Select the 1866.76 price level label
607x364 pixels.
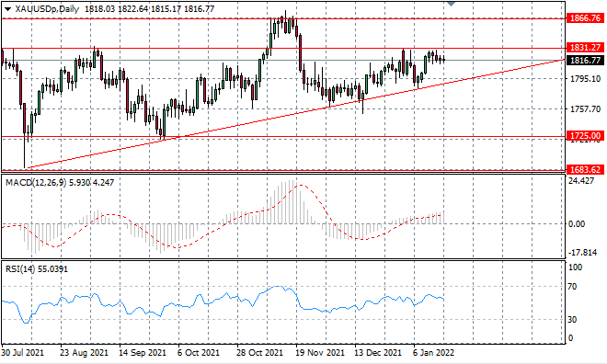tap(585, 17)
